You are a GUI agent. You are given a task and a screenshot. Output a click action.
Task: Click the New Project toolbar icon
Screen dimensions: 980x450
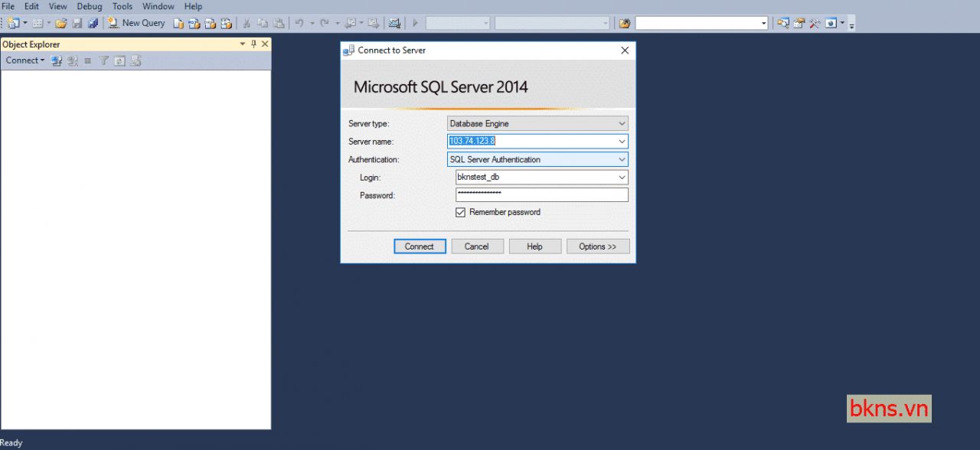click(14, 23)
